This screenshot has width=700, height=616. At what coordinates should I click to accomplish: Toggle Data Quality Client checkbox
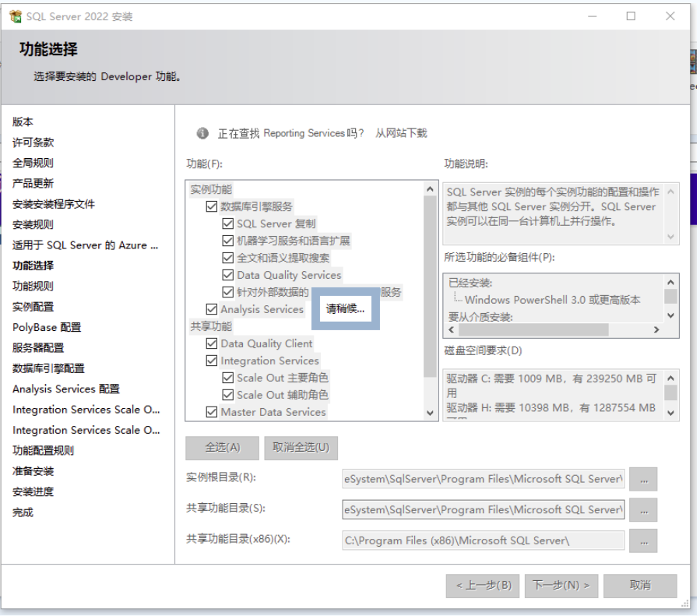click(x=212, y=343)
